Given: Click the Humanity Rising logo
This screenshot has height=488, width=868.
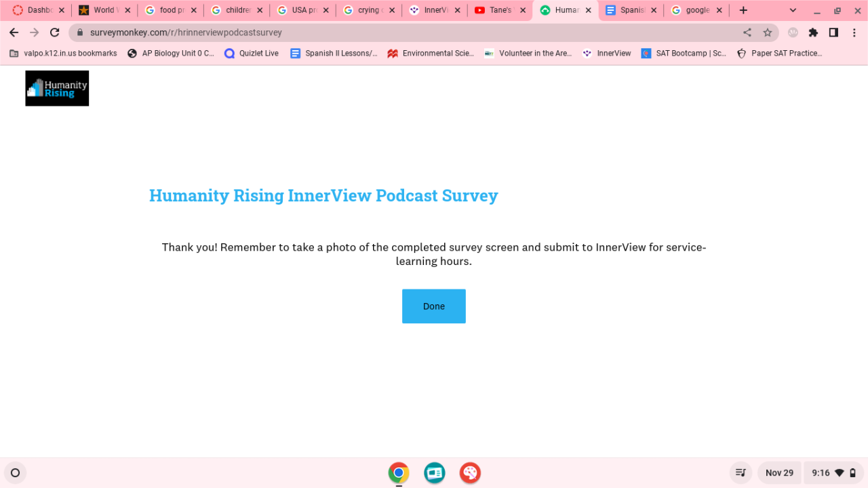Looking at the screenshot, I should pos(57,88).
